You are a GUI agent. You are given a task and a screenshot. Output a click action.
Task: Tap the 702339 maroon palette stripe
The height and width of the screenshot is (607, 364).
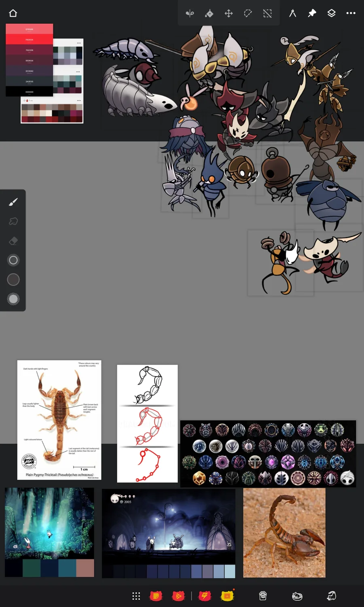(29, 50)
